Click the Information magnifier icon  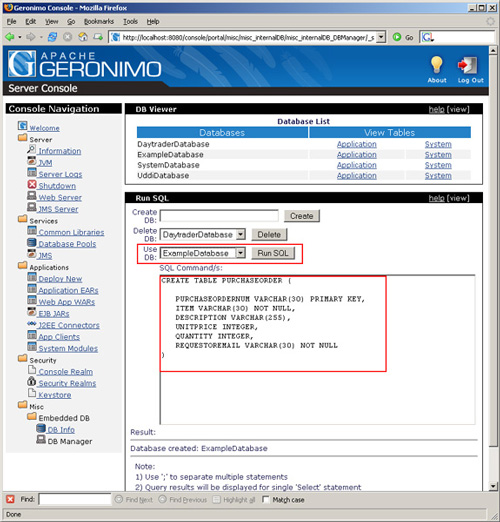click(31, 149)
